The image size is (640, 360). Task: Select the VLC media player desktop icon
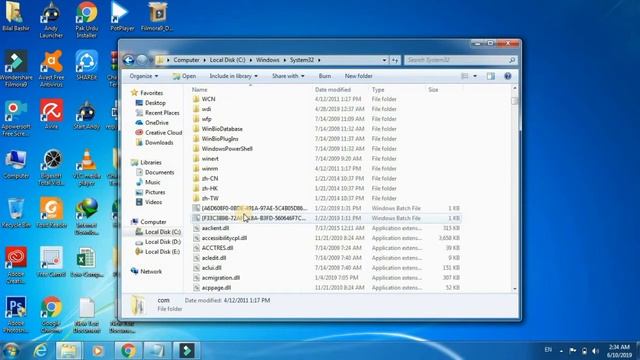(87, 167)
